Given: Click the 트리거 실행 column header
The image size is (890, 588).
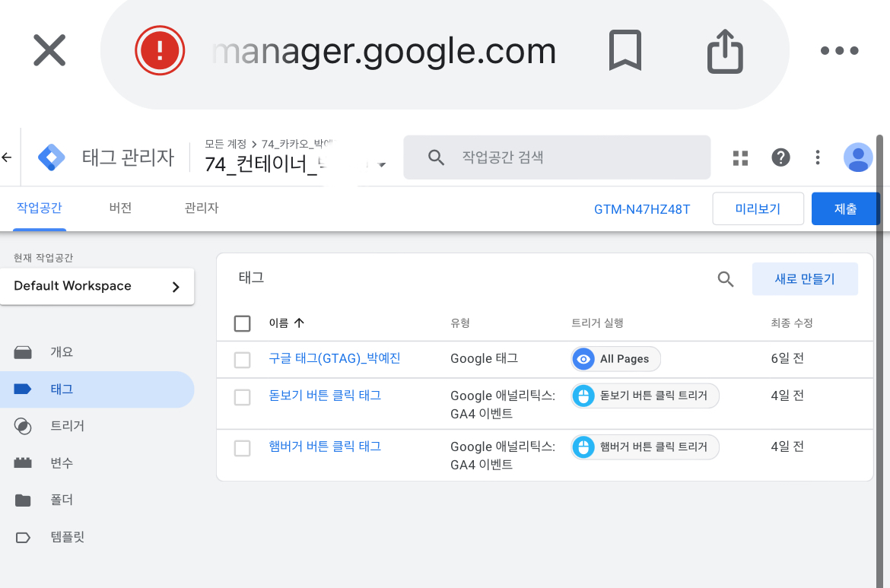Looking at the screenshot, I should [597, 323].
